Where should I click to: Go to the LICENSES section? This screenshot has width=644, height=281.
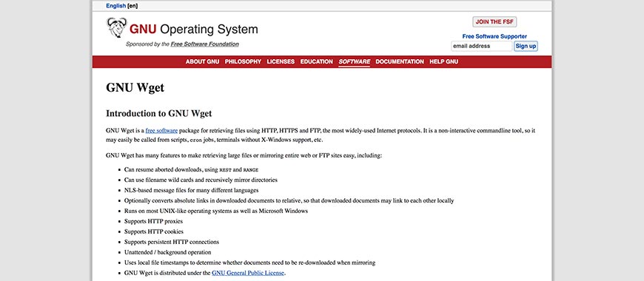point(281,61)
